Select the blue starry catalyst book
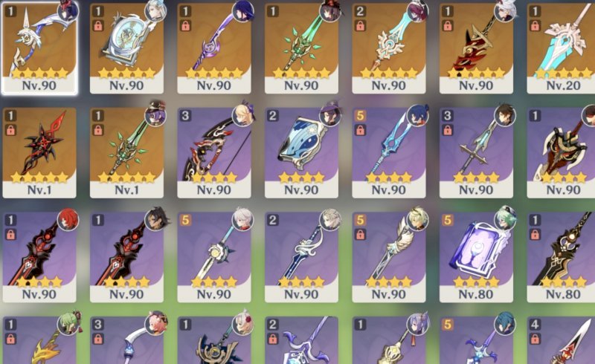This screenshot has height=364, width=595. [x=301, y=152]
